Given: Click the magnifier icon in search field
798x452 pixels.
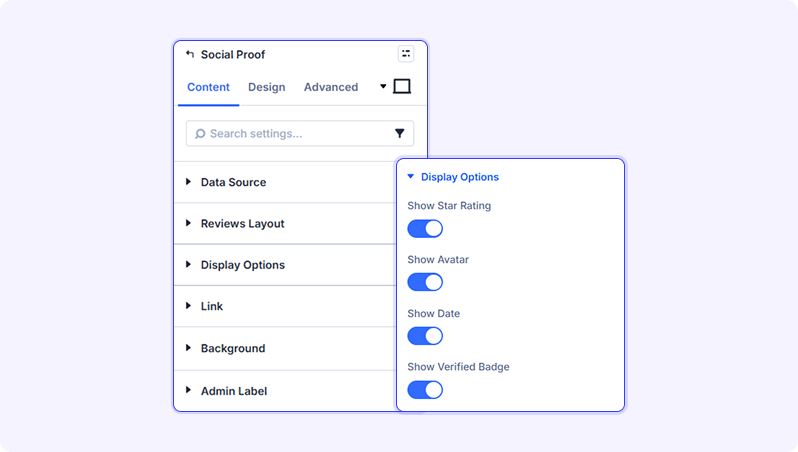Looking at the screenshot, I should pyautogui.click(x=200, y=133).
